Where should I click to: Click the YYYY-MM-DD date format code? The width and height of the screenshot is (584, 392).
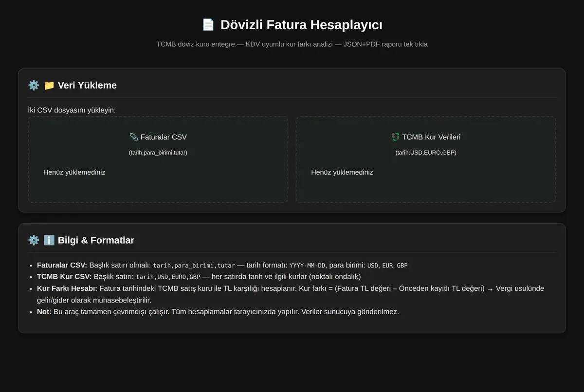tap(307, 266)
